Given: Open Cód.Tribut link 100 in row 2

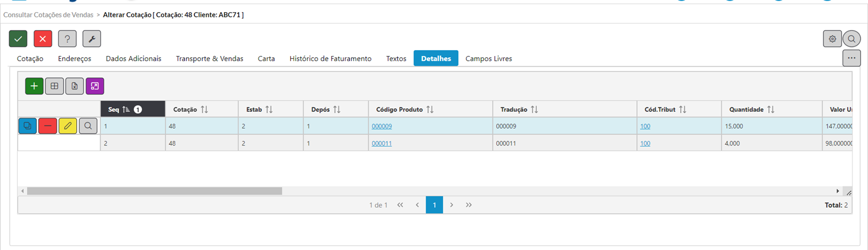Looking at the screenshot, I should point(645,143).
